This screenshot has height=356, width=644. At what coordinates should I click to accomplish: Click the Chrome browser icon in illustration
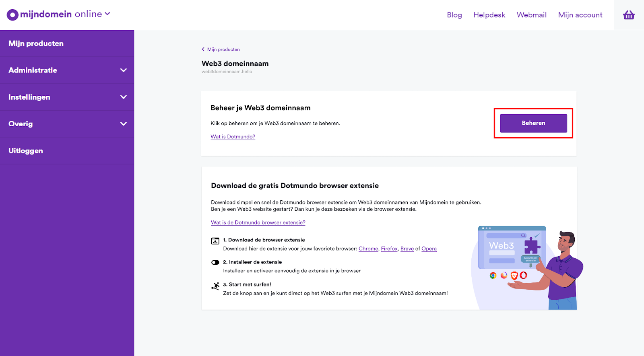click(493, 276)
